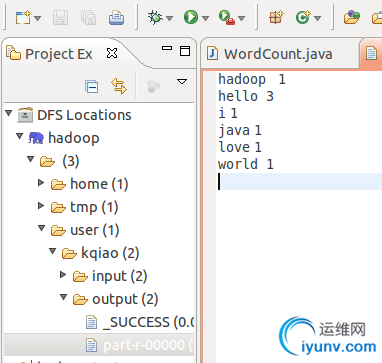Collapse the kqiao (2) folder
The image size is (382, 363).
pos(53,251)
